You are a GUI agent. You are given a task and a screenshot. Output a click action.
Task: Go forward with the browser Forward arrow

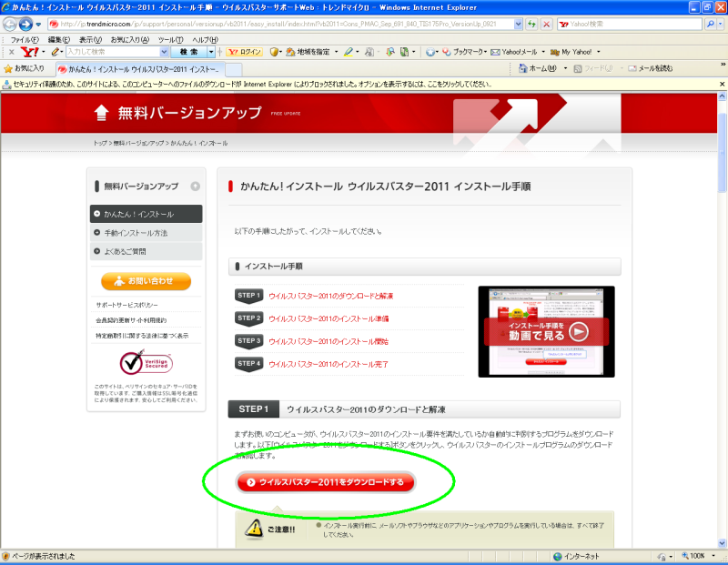tap(25, 24)
